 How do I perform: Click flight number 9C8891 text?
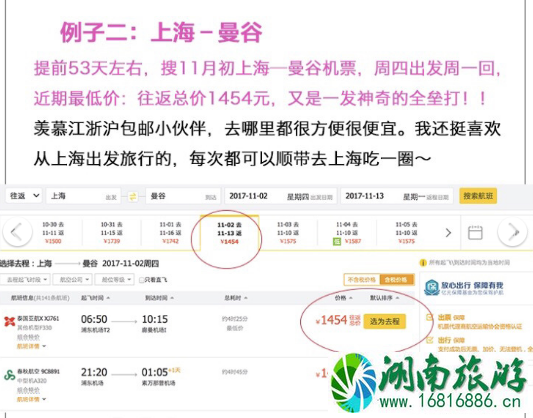pyautogui.click(x=50, y=371)
